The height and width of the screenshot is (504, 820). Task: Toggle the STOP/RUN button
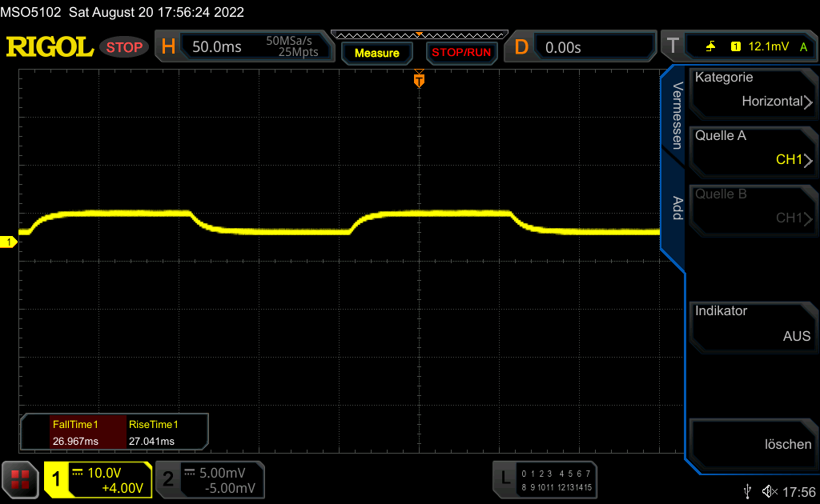(461, 53)
